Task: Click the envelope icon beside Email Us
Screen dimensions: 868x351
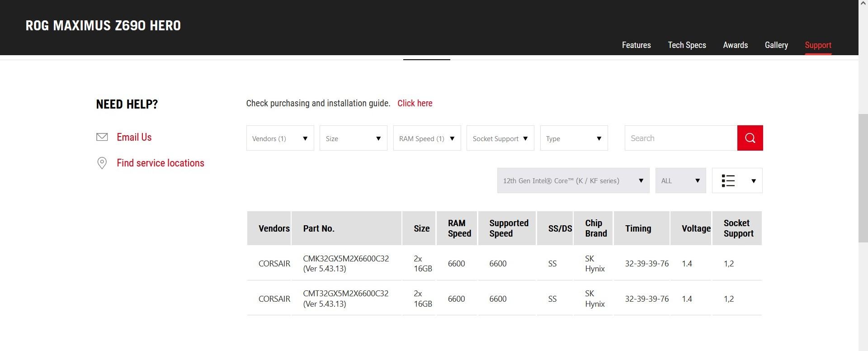Action: point(102,137)
